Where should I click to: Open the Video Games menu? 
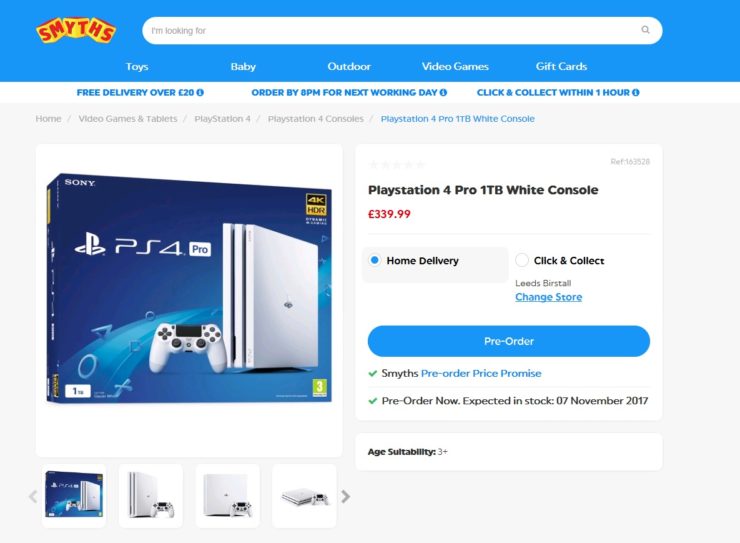click(x=455, y=67)
